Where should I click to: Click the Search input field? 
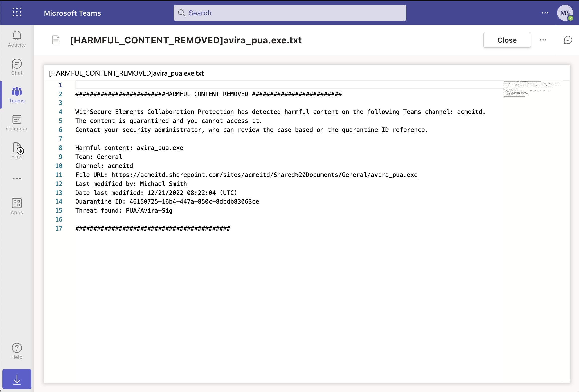pos(290,13)
